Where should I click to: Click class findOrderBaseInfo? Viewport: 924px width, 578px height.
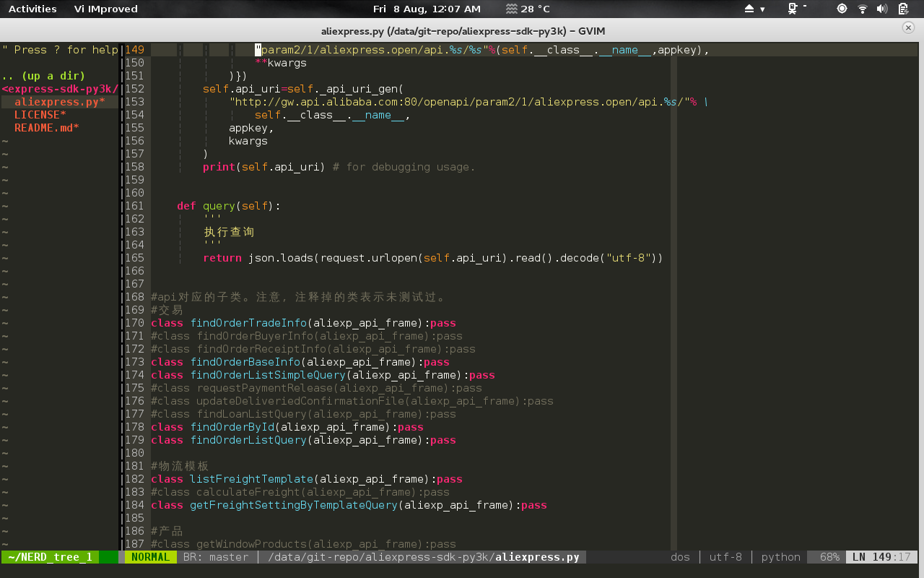300,362
